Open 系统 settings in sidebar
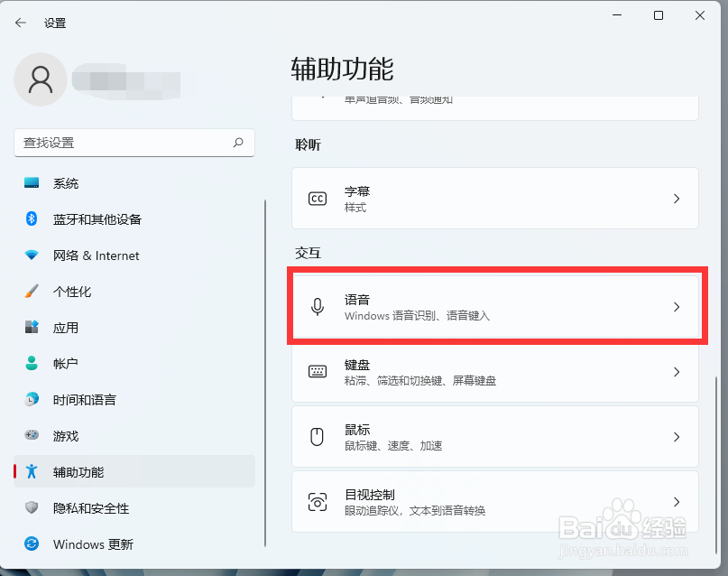Screen dimensions: 728x576 [x=134, y=183]
